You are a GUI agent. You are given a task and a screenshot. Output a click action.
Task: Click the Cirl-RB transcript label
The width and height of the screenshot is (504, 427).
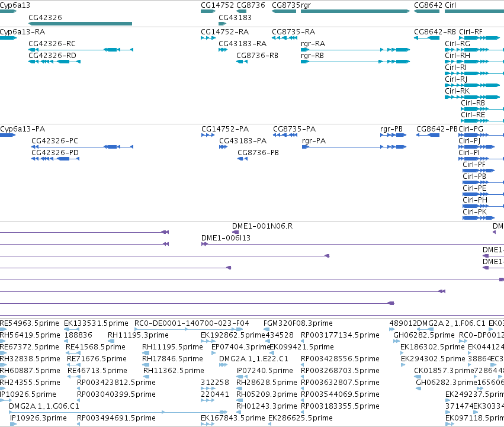[x=473, y=103]
